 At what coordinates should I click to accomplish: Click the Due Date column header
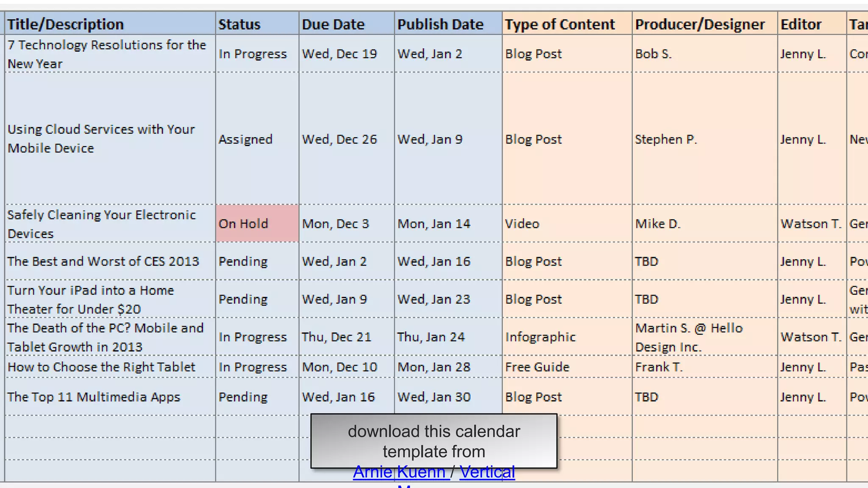333,24
